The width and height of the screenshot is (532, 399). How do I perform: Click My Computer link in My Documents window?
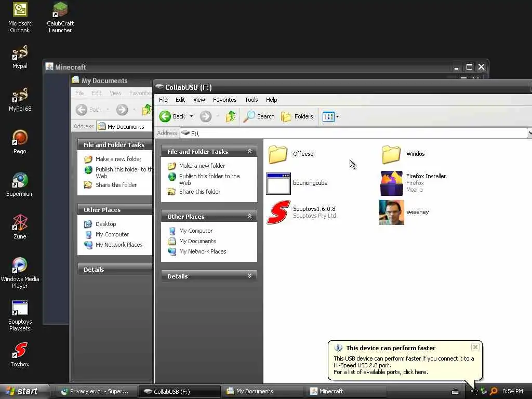pos(112,234)
